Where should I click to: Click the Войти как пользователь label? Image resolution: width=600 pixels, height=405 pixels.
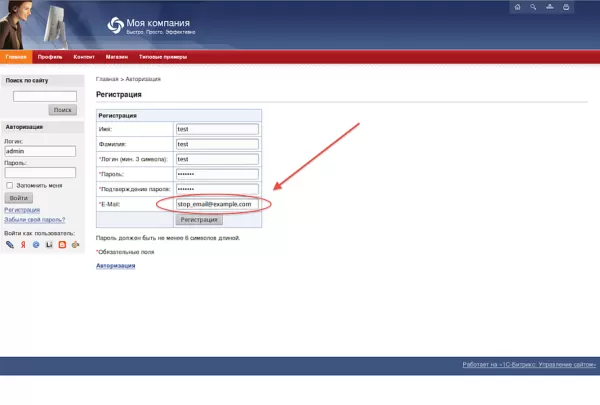tap(39, 233)
